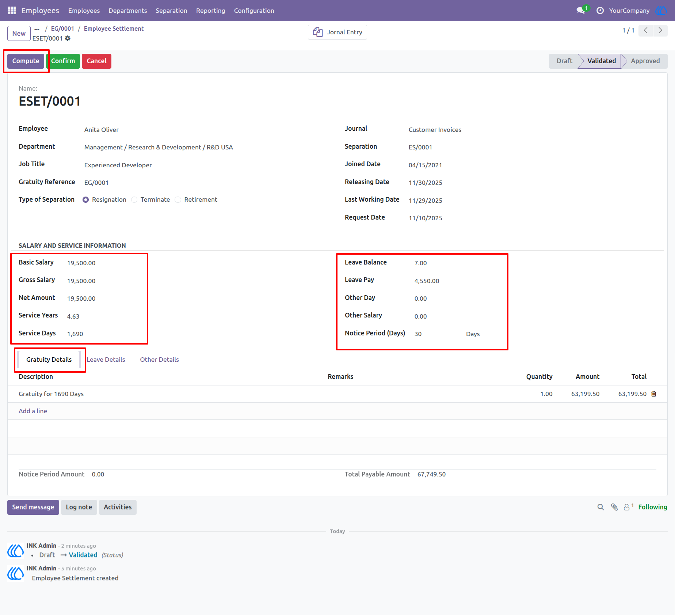Switch to Leave Details tab

point(106,360)
